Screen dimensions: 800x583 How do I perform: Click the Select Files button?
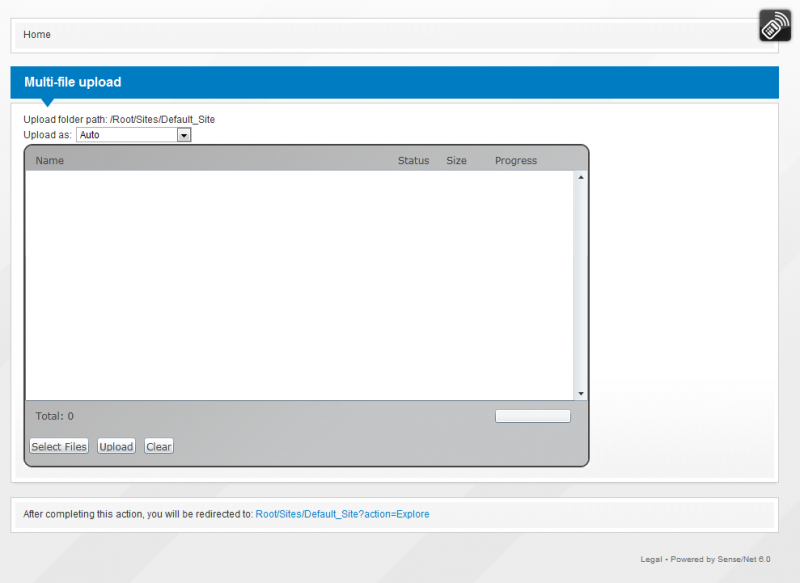click(59, 446)
